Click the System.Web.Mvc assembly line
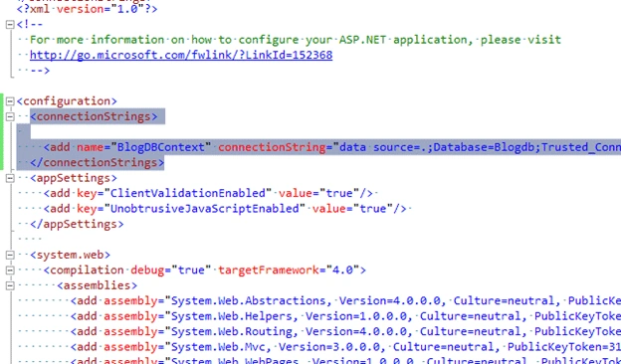This screenshot has width=621, height=364. tap(345, 347)
